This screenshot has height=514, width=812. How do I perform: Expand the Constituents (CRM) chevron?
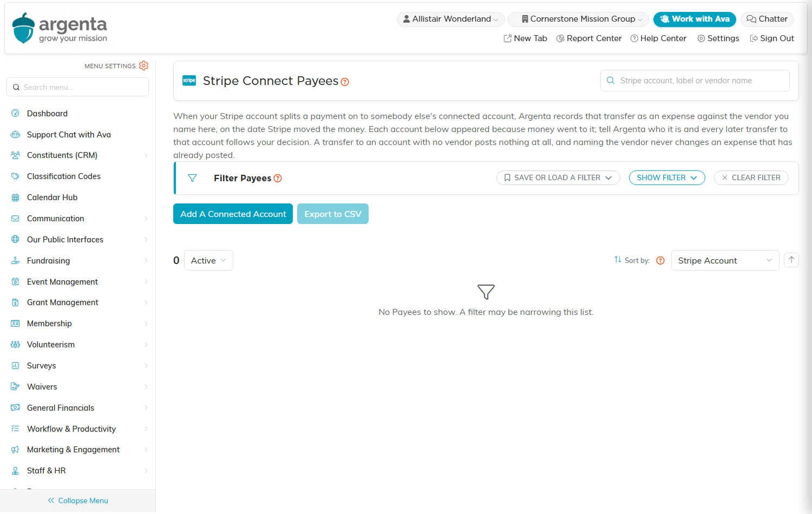[x=146, y=155]
